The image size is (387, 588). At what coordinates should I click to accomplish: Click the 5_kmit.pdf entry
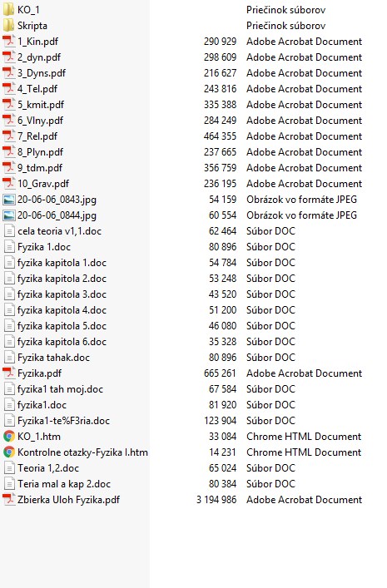pos(41,105)
